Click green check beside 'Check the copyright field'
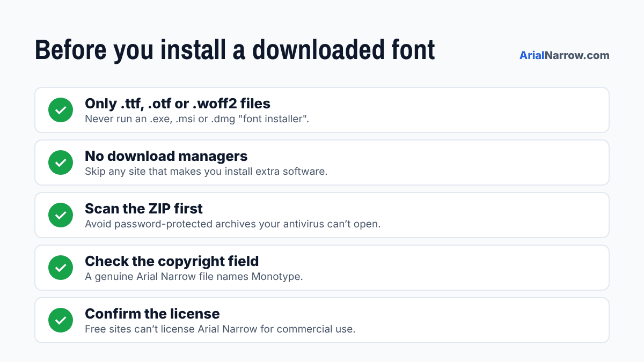Screen dimensions: 644x362 (x=61, y=268)
